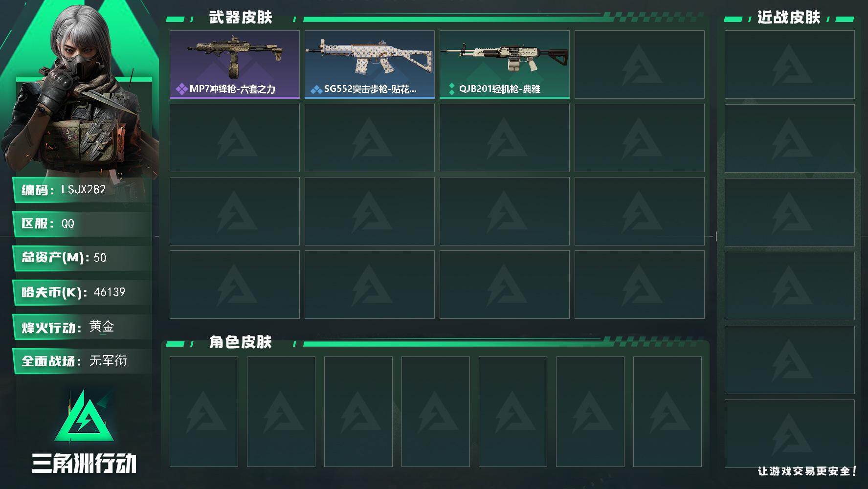Click the 编码 LSJX282 field
868x489 pixels.
coord(82,190)
